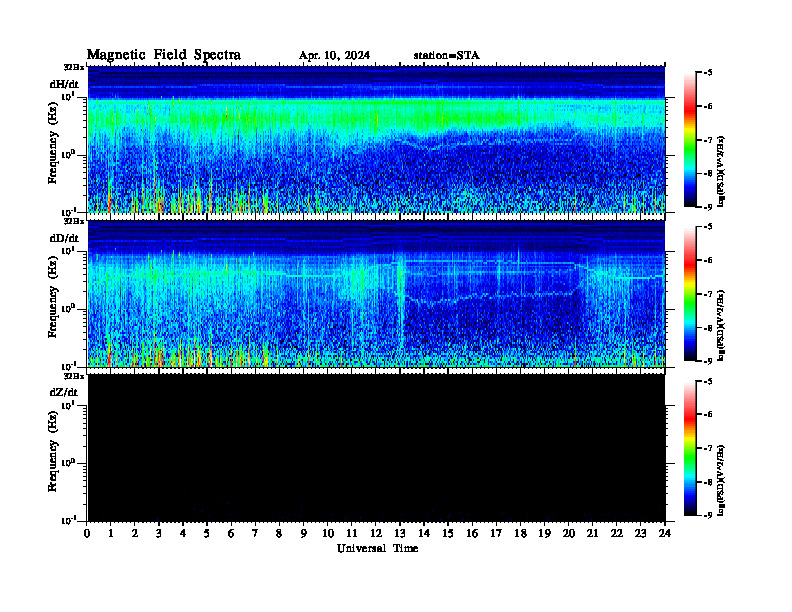Click the "station=STA" label
Image resolution: width=792 pixels, height=612 pixels.
tap(447, 56)
